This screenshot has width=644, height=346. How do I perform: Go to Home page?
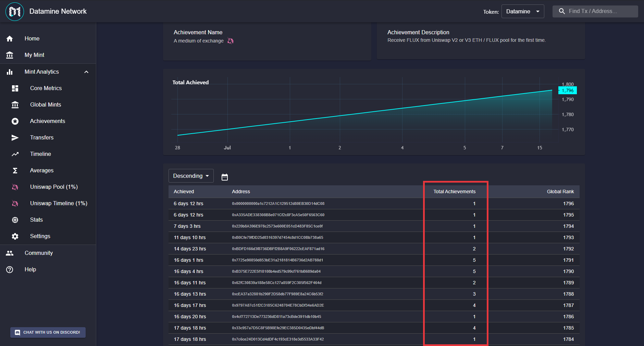coord(48,39)
